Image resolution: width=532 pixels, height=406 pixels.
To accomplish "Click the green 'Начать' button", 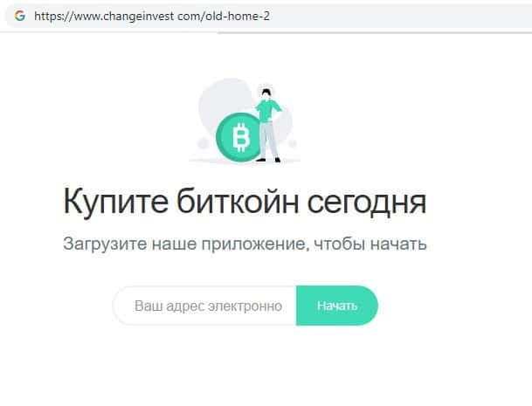I will point(337,306).
